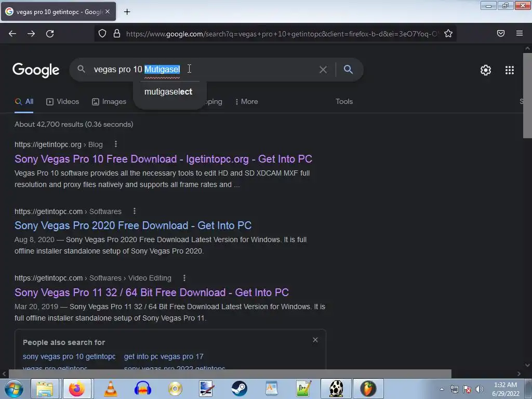Close the People also search for box
The height and width of the screenshot is (399, 532).
[315, 340]
